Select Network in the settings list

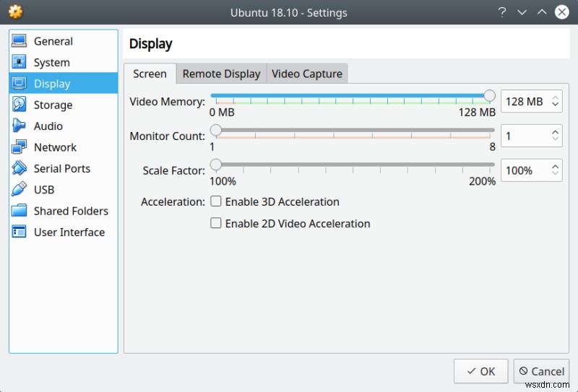64,147
